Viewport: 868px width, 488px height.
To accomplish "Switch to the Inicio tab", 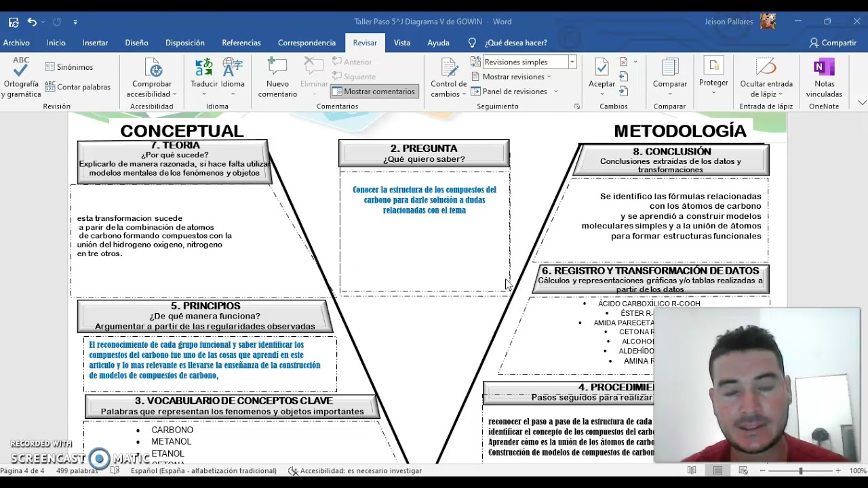I will (56, 43).
